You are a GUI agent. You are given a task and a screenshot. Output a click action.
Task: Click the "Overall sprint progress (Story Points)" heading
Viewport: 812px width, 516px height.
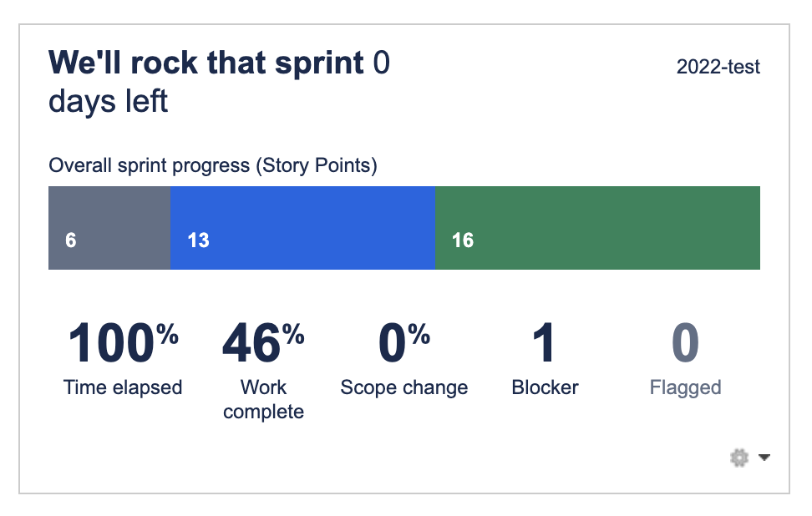click(x=213, y=165)
